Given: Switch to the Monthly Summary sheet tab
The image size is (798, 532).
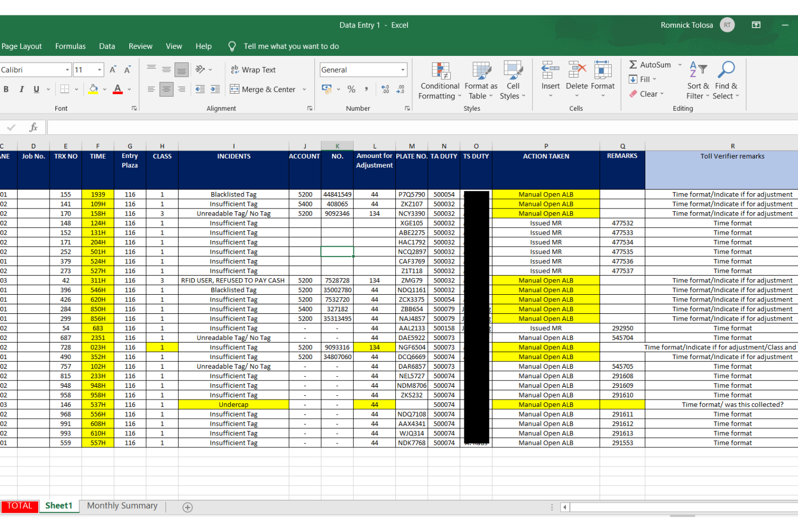Looking at the screenshot, I should click(122, 506).
